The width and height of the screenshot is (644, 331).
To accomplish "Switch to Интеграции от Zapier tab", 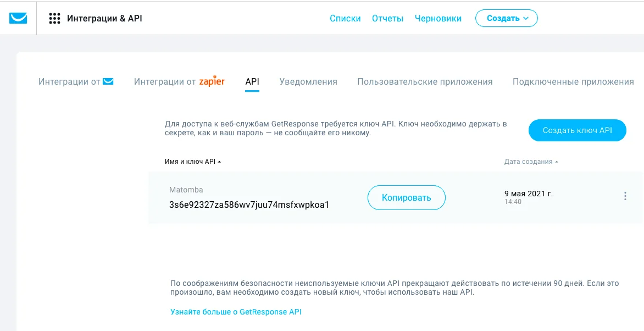I will pos(179,81).
